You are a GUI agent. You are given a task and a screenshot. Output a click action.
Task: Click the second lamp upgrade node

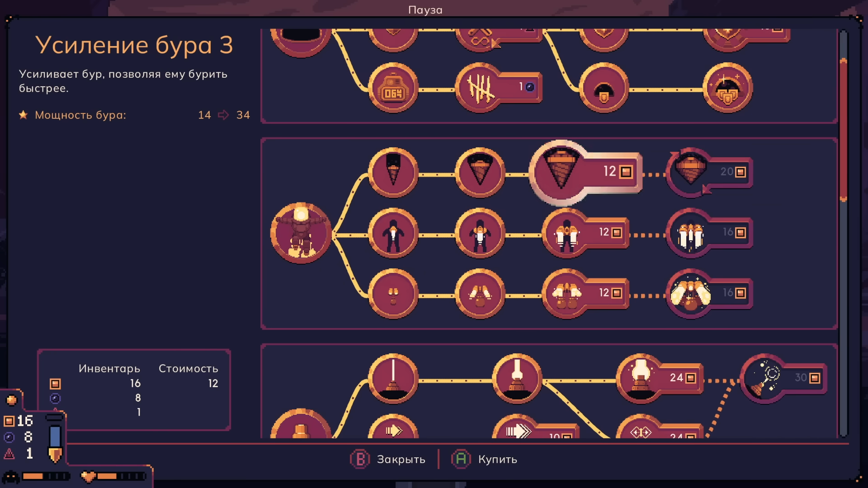pos(517,379)
